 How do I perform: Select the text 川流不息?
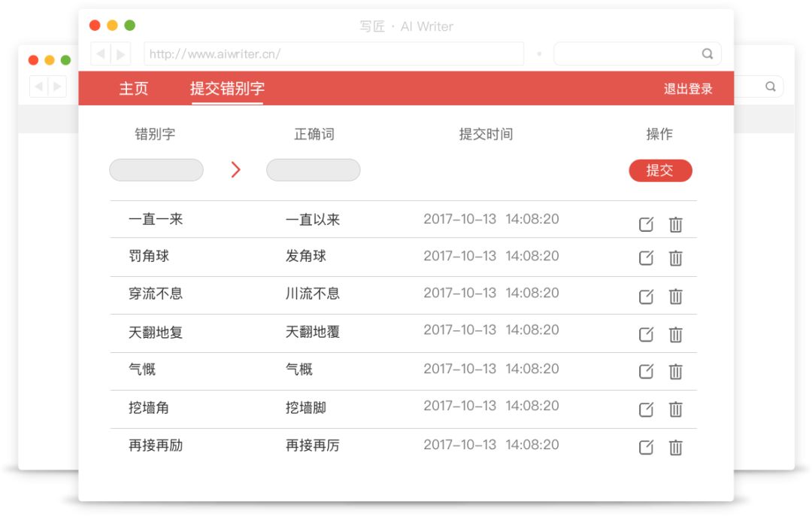(313, 294)
